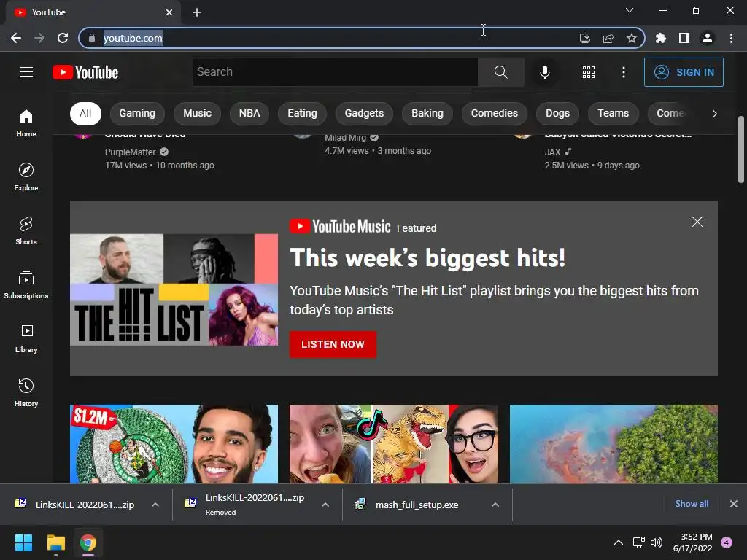This screenshot has width=747, height=560.
Task: Open the TikTok dinosaur video thumbnail
Action: pyautogui.click(x=394, y=444)
